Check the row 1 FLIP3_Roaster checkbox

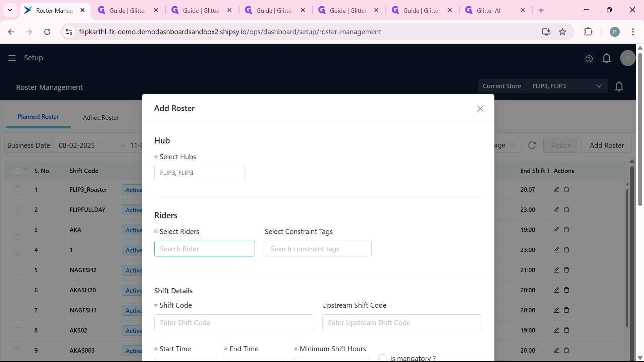[x=17, y=190]
